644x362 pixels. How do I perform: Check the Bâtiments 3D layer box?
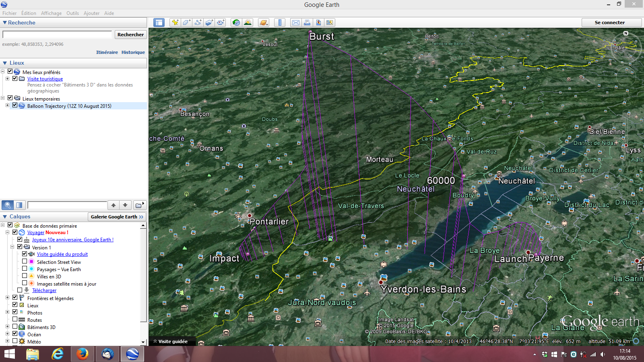point(15,327)
